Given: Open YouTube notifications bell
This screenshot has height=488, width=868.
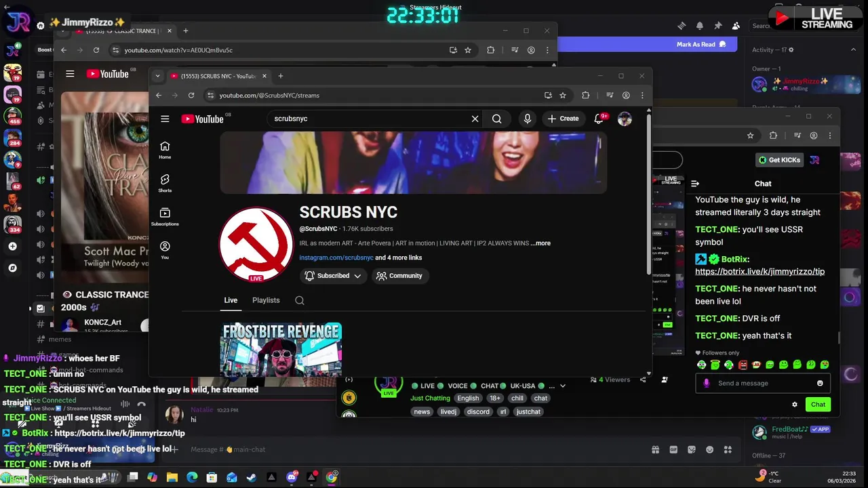Looking at the screenshot, I should click(599, 119).
